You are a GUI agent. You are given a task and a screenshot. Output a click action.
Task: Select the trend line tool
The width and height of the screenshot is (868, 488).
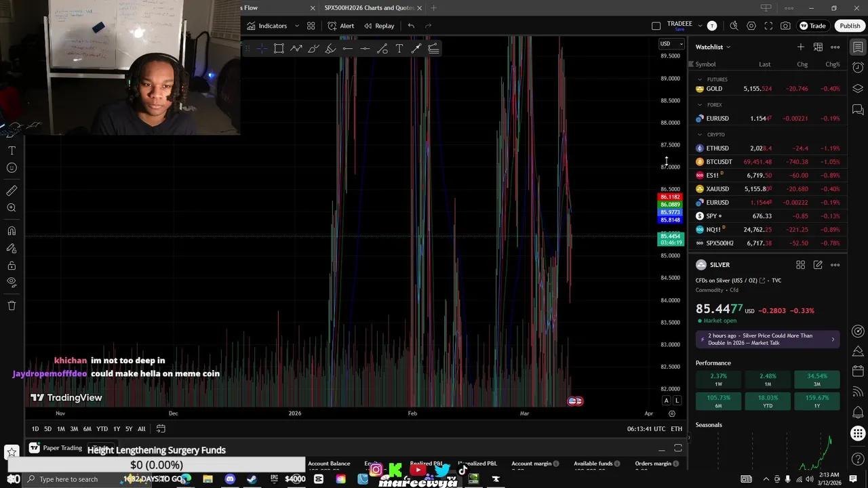click(382, 48)
